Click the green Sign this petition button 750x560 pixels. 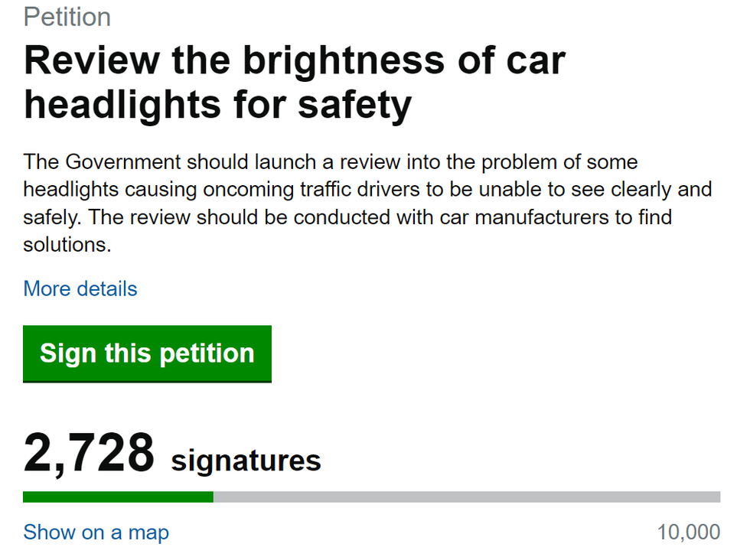coord(147,353)
